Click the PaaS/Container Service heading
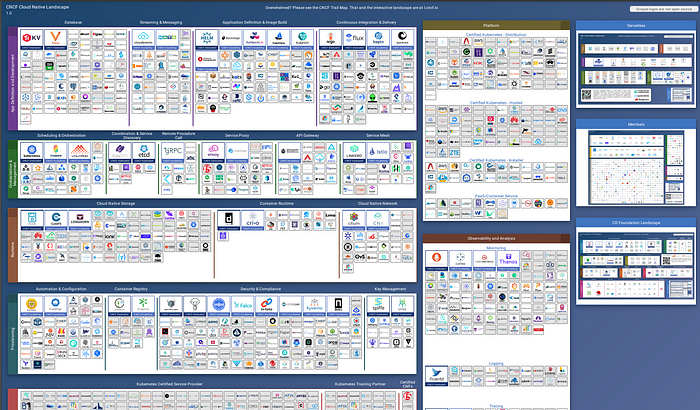This screenshot has width=700, height=410. coord(496,196)
